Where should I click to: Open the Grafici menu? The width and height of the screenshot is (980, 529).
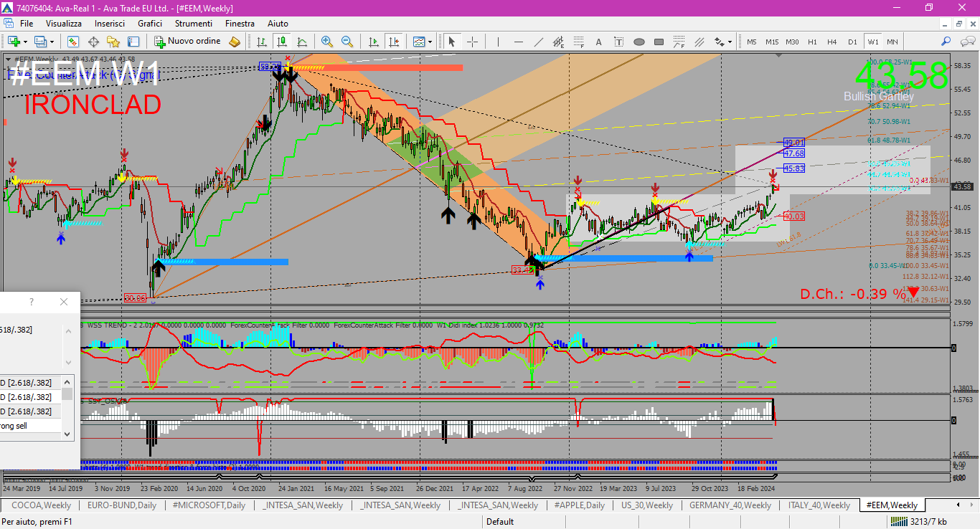tap(150, 24)
